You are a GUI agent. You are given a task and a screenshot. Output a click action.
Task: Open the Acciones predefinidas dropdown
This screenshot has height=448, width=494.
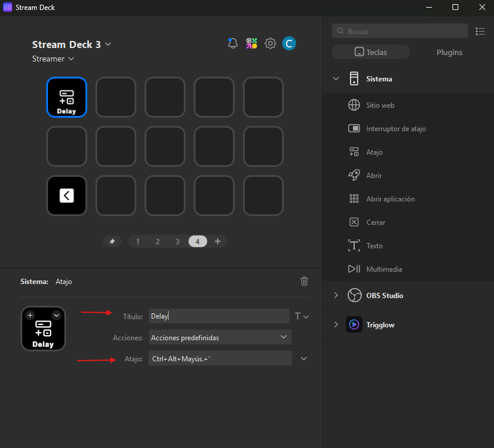pos(220,337)
